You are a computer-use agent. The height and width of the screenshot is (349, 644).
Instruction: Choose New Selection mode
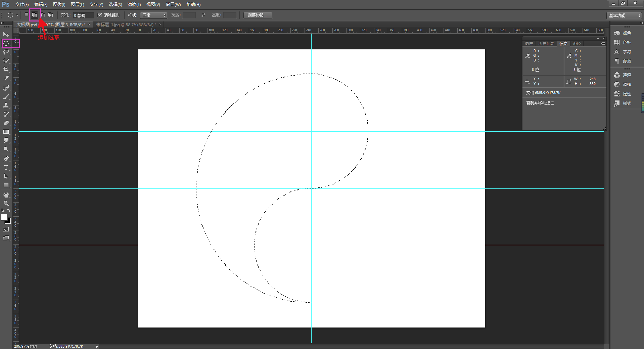pyautogui.click(x=27, y=15)
